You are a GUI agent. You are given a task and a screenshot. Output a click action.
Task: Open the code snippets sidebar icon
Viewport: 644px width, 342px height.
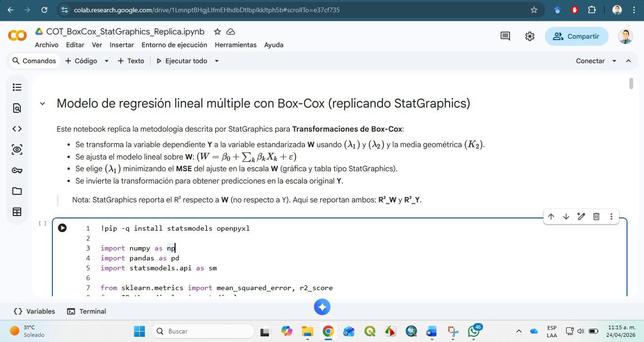tap(17, 129)
